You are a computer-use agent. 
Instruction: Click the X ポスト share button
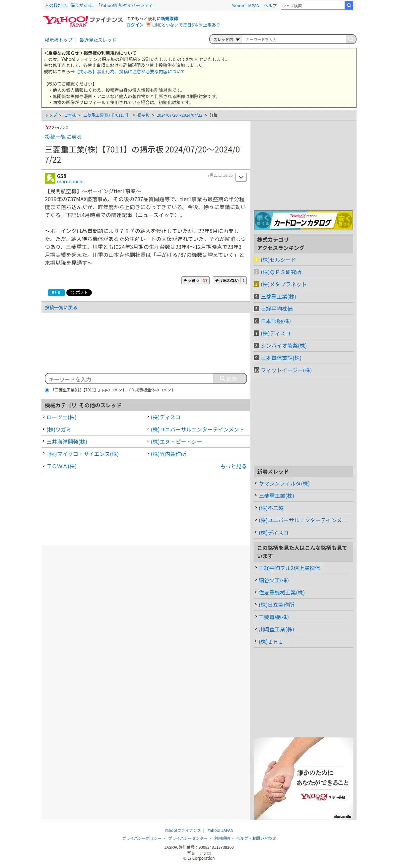tap(79, 292)
